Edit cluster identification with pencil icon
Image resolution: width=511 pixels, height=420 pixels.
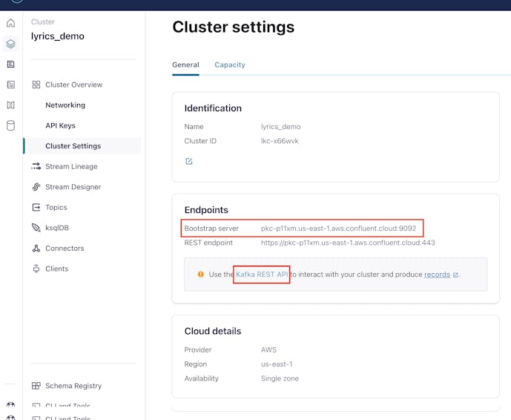click(x=189, y=162)
